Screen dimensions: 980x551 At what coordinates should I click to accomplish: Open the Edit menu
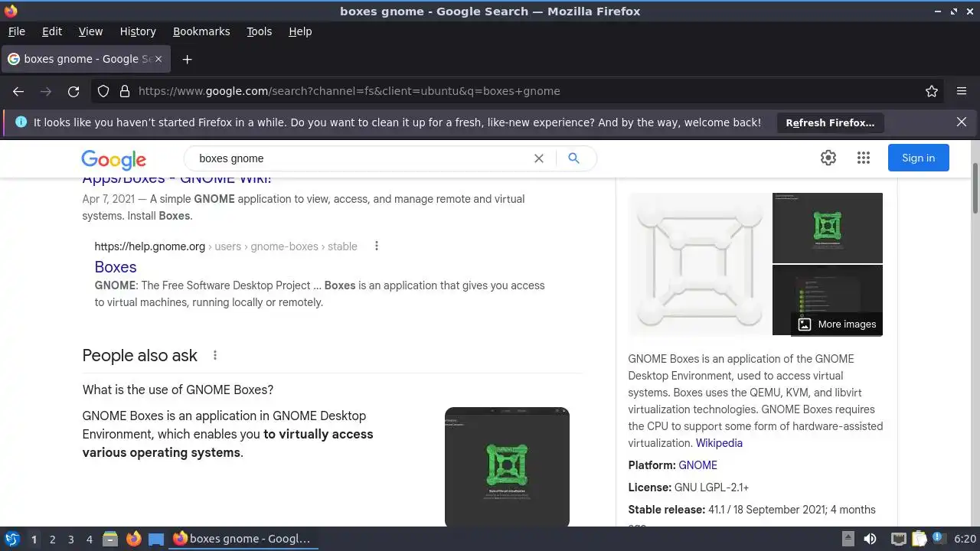pos(52,31)
